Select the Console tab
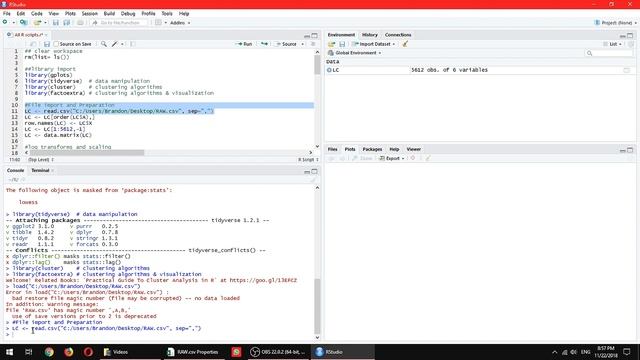This screenshot has height=360, width=640. (x=16, y=170)
